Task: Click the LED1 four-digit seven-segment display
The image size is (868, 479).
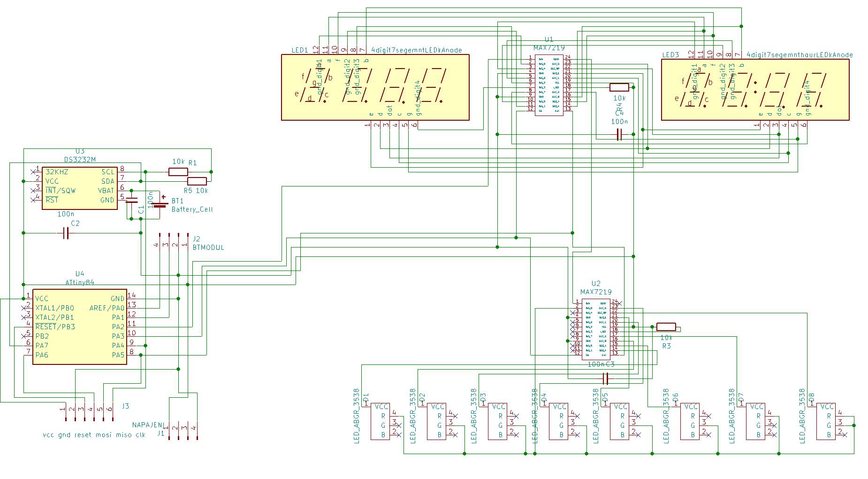Action: coord(375,87)
